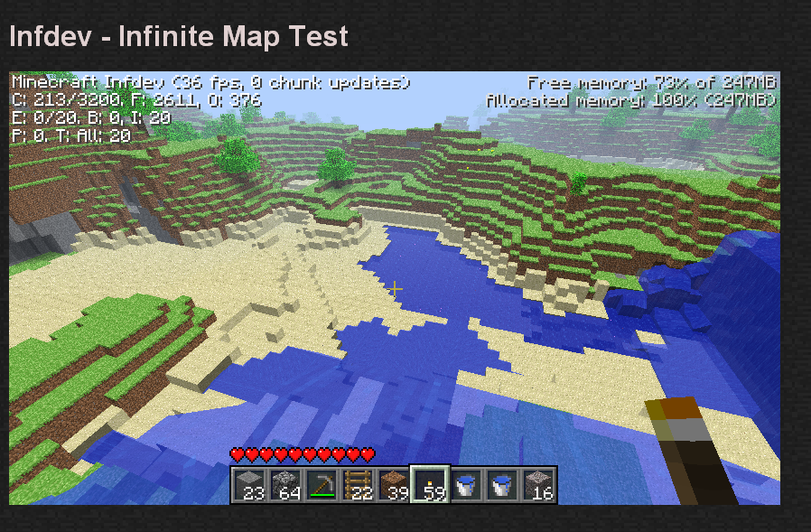
Task: Select the water bucket beside the torch slot
Action: [466, 485]
